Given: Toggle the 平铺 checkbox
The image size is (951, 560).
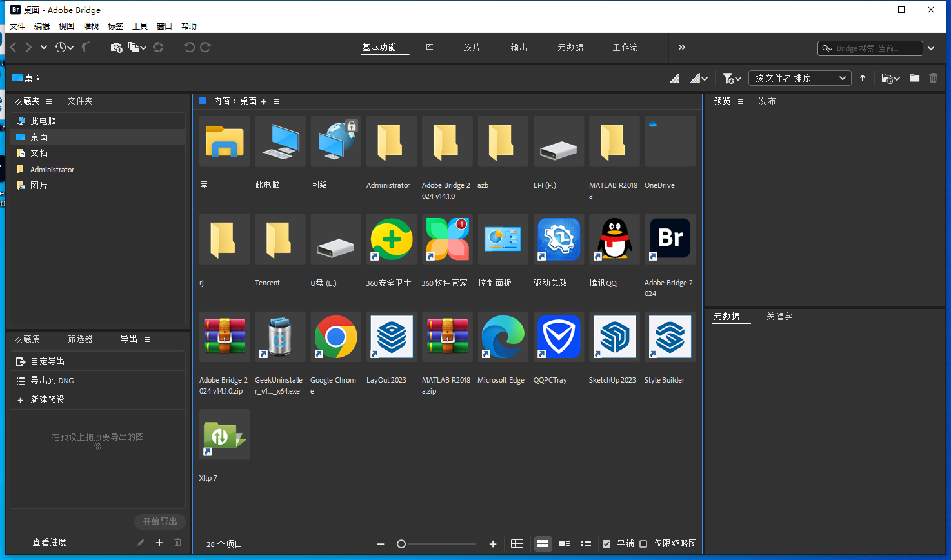Looking at the screenshot, I should pyautogui.click(x=606, y=544).
